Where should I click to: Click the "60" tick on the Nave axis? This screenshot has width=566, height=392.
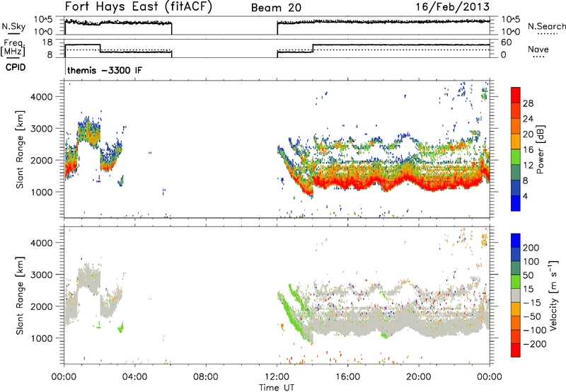tap(506, 42)
